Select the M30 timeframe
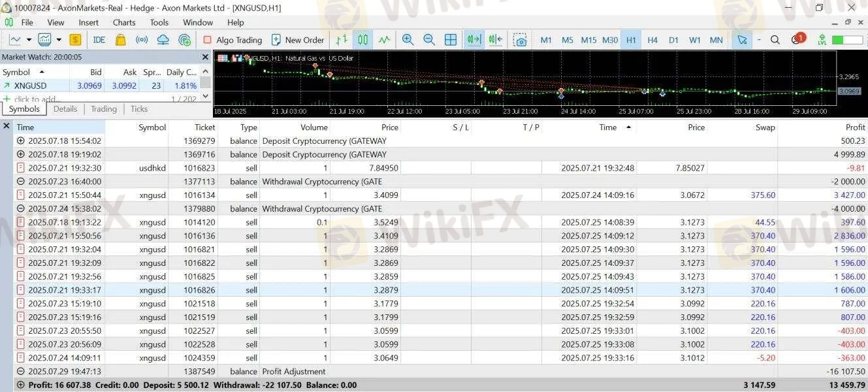Image resolution: width=868 pixels, height=392 pixels. coord(610,40)
